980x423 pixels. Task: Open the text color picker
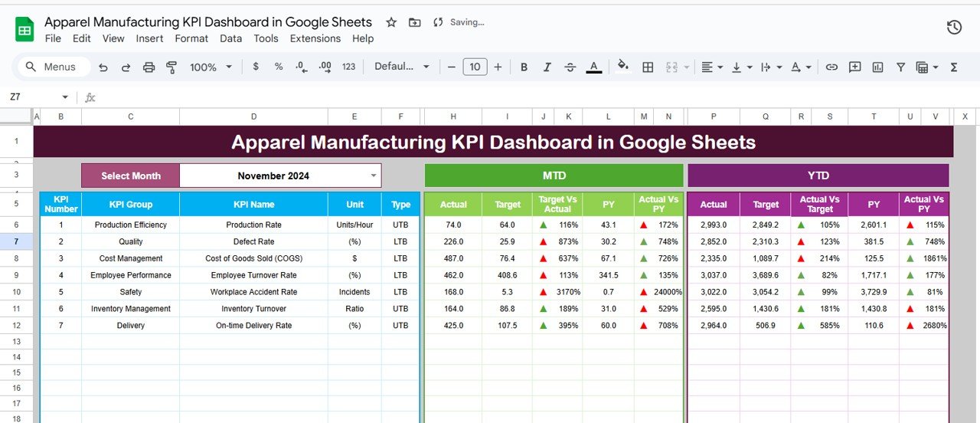pos(593,67)
